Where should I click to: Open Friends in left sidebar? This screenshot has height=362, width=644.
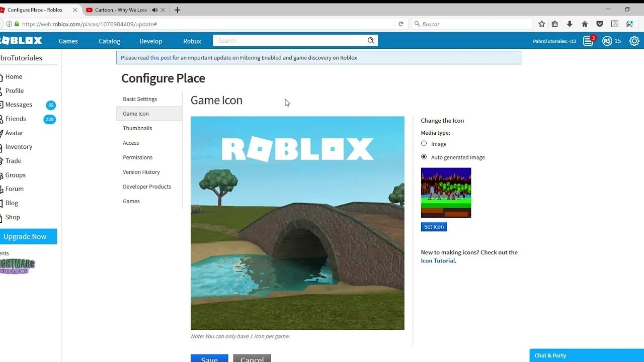[x=16, y=119]
